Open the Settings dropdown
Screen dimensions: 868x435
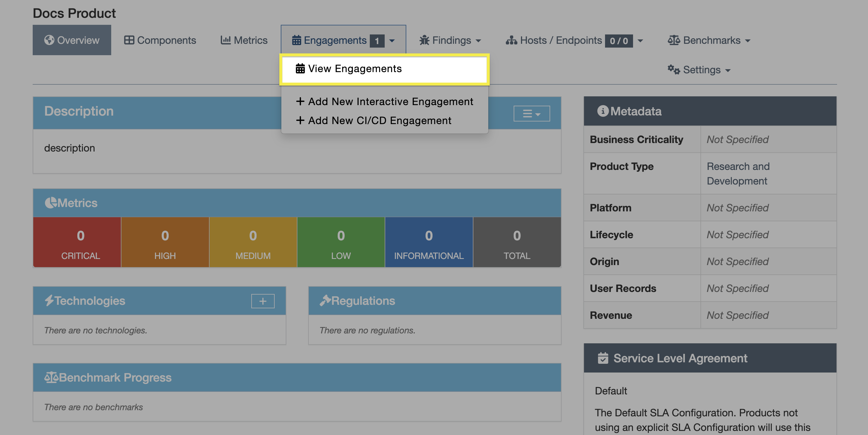pyautogui.click(x=728, y=70)
